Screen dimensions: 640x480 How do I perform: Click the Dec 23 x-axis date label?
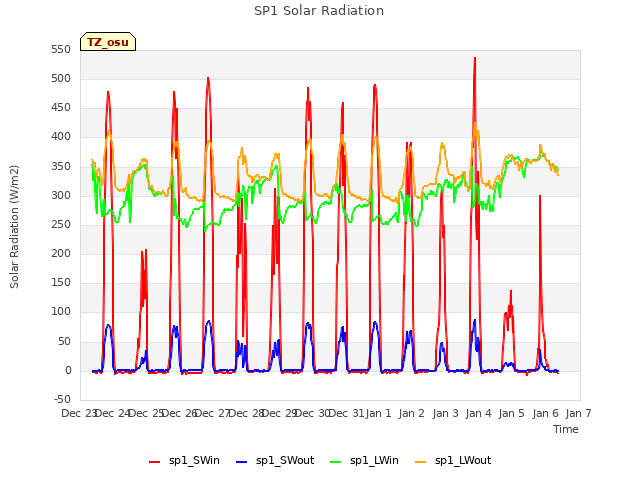(78, 413)
